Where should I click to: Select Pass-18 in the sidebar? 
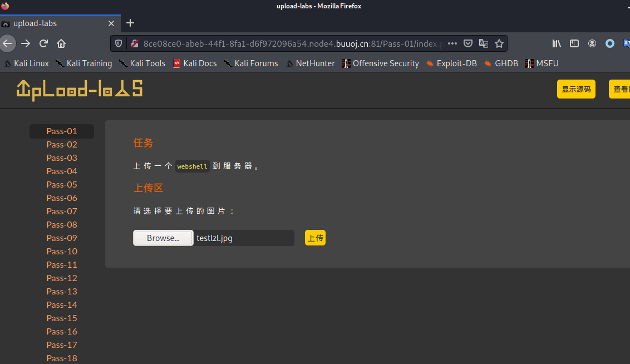pyautogui.click(x=61, y=358)
